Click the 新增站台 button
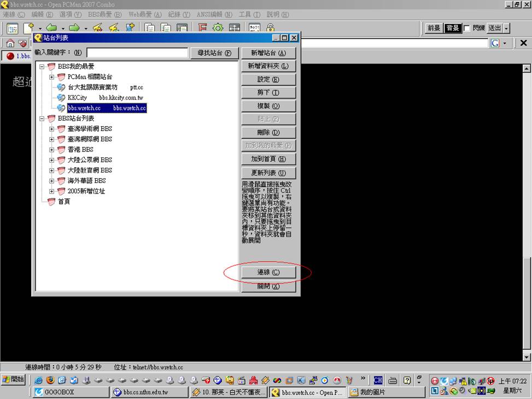 click(268, 53)
